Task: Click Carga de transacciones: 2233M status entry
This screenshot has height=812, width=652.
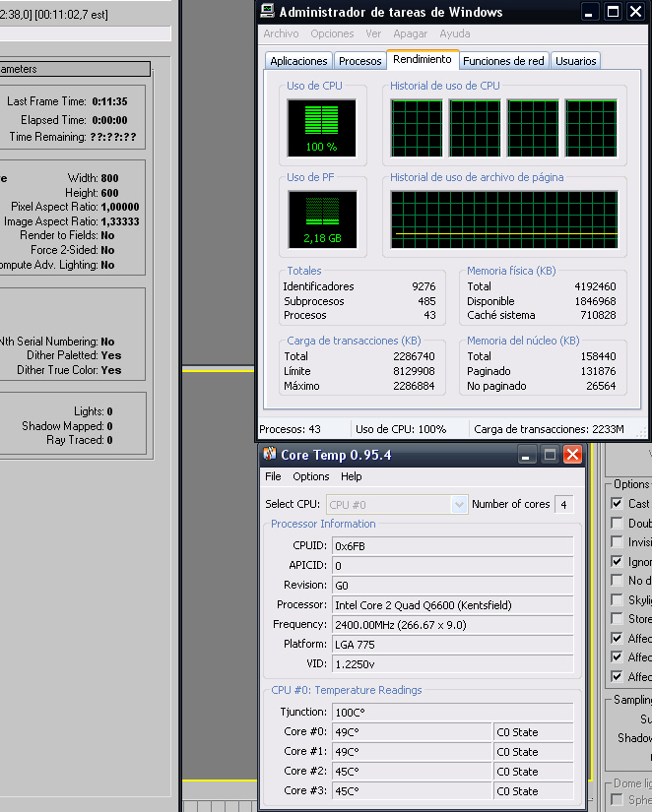Action: [x=549, y=429]
